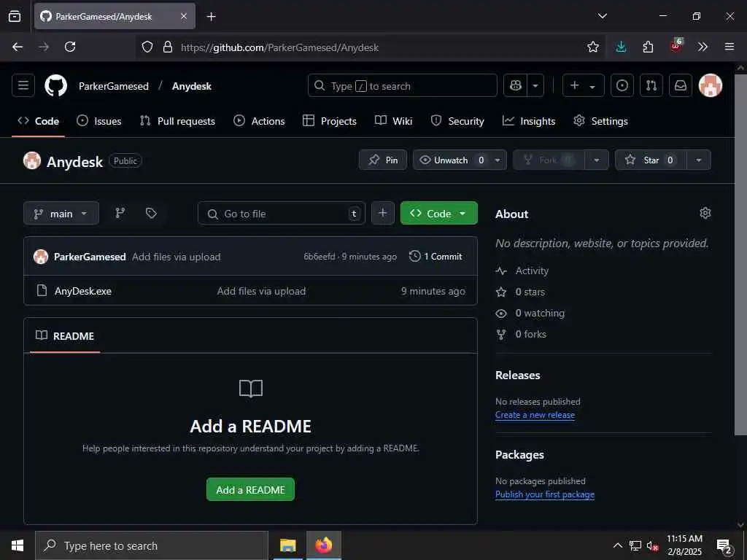Open the repository Settings tab
Image resolution: width=747 pixels, height=560 pixels.
click(x=601, y=121)
